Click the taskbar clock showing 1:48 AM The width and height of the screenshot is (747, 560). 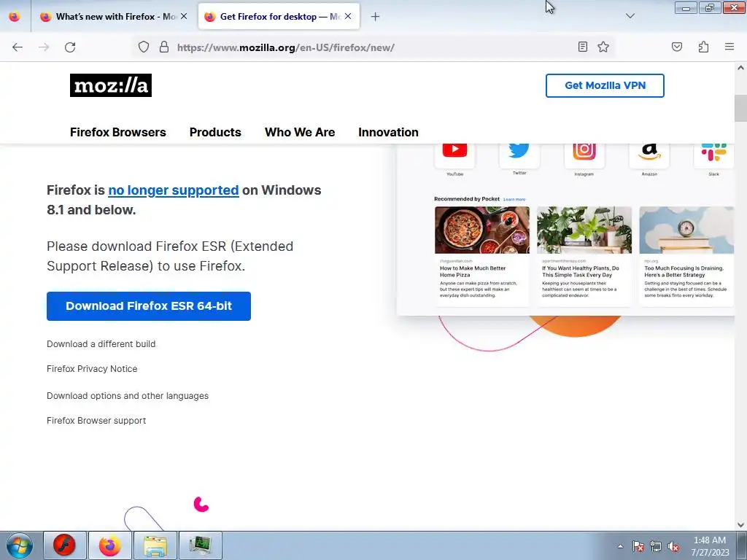pos(710,546)
